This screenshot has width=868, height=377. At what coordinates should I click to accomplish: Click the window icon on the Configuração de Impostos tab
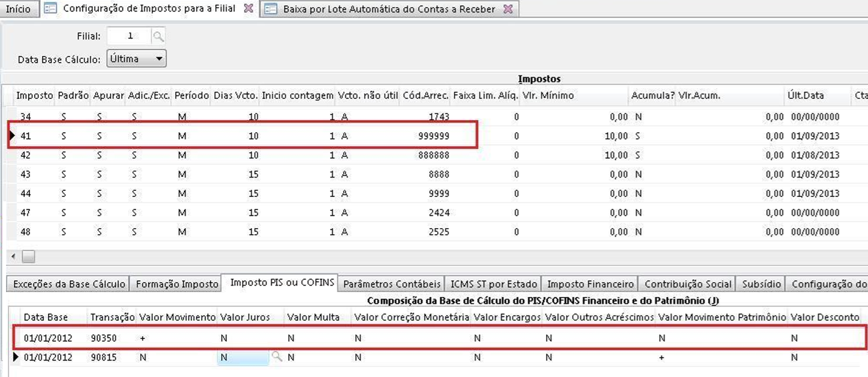coord(50,9)
